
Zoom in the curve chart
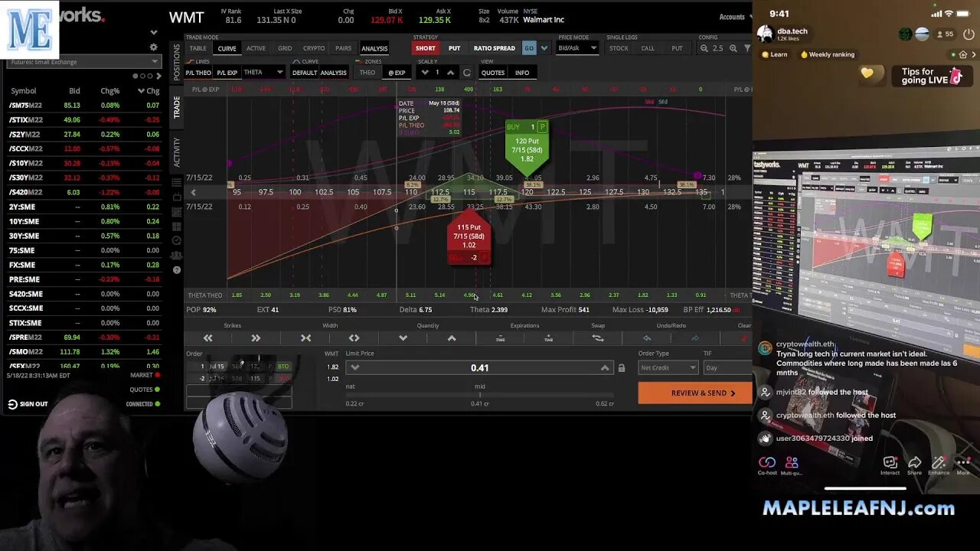[x=733, y=48]
